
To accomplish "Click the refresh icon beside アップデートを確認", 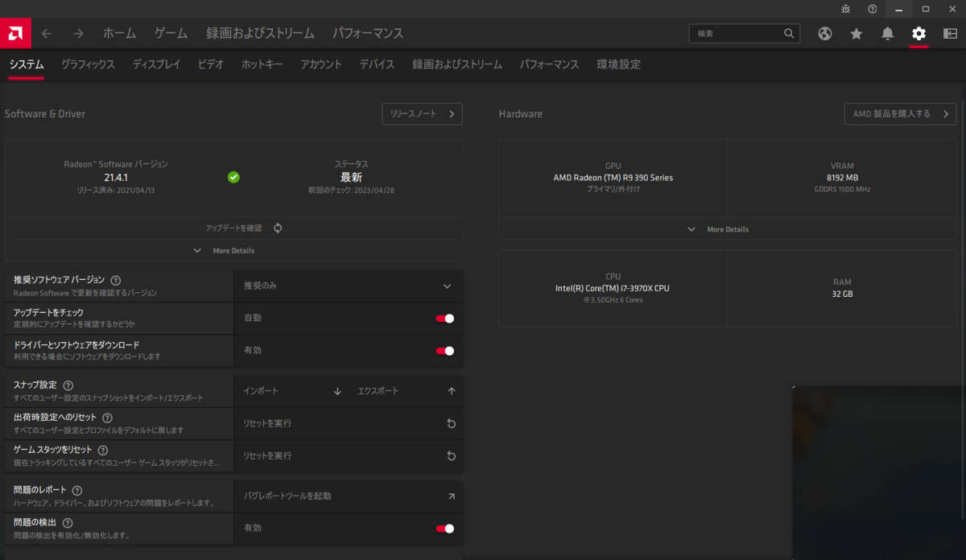I will pyautogui.click(x=278, y=228).
